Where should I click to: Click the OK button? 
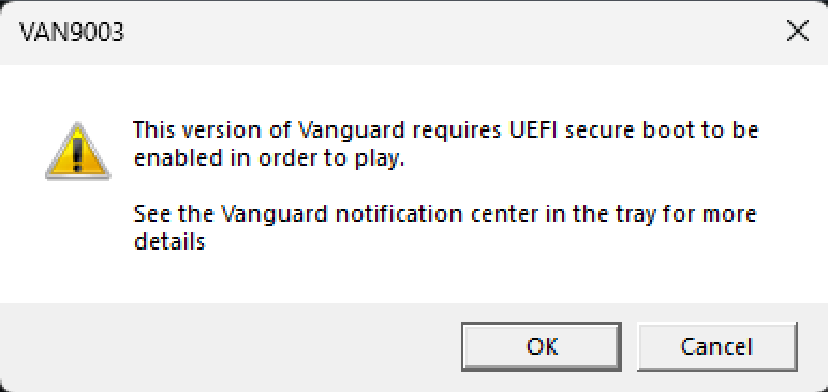pyautogui.click(x=541, y=347)
